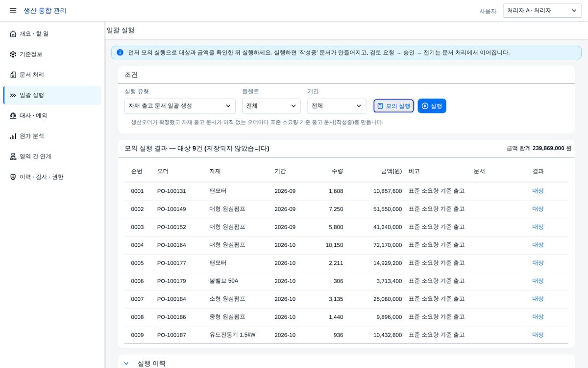588x368 pixels.
Task: Click order cell PO-100187
Action: (171, 335)
